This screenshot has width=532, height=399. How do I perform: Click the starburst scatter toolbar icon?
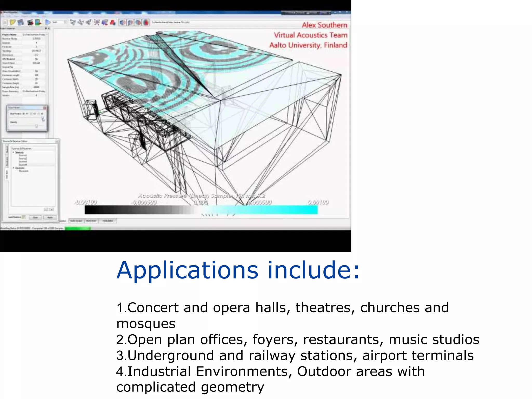[97, 23]
